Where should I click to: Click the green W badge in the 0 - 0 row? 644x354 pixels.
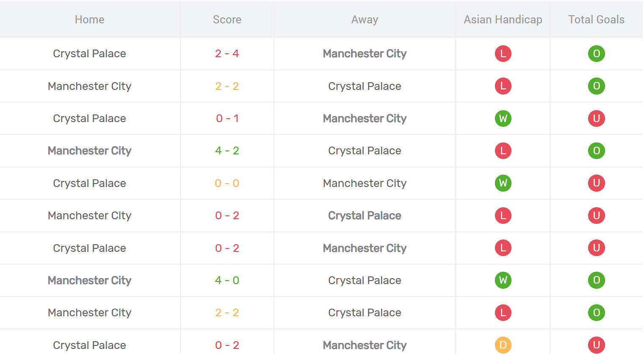point(503,183)
